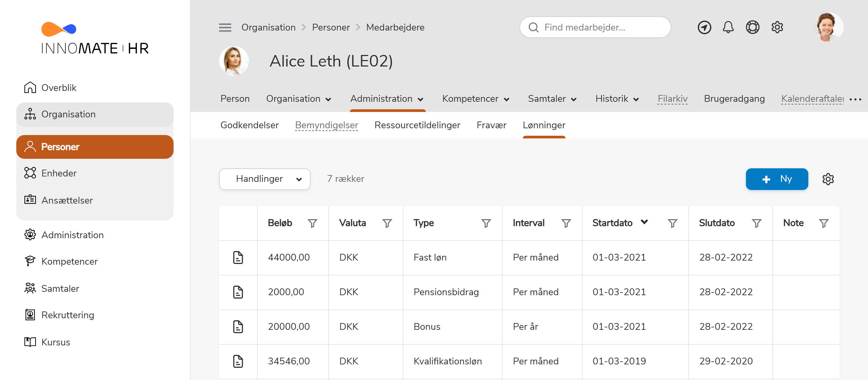Focus the Find medarbejder search field
This screenshot has width=868, height=380.
[x=595, y=27]
